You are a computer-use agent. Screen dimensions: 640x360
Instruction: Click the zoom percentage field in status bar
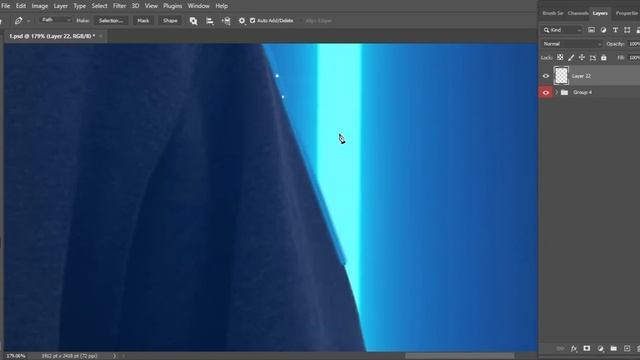16,356
